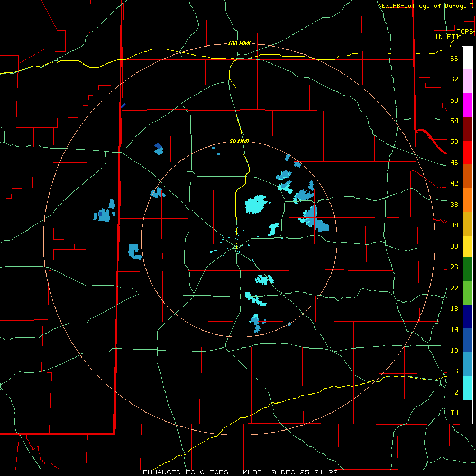Screen dimensions: 476x476
Task: Click the dark orange 42 kft legend color
Action: click(x=467, y=176)
